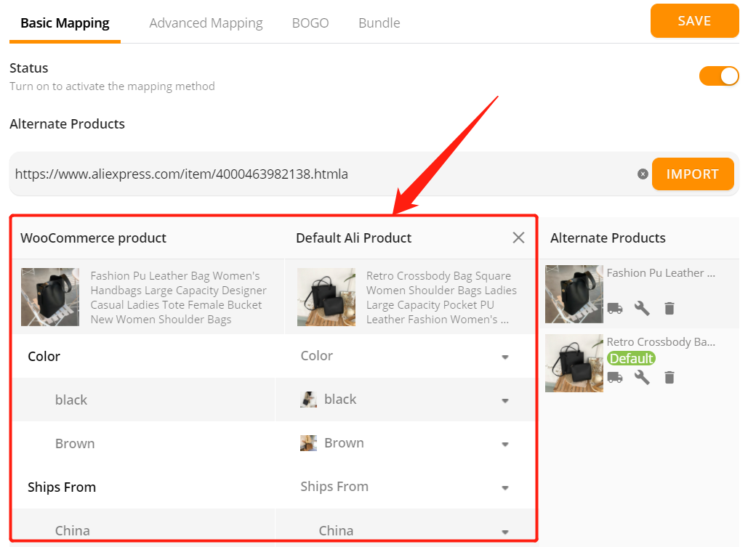Click the green Default badge
The width and height of the screenshot is (756, 547).
[x=631, y=359]
